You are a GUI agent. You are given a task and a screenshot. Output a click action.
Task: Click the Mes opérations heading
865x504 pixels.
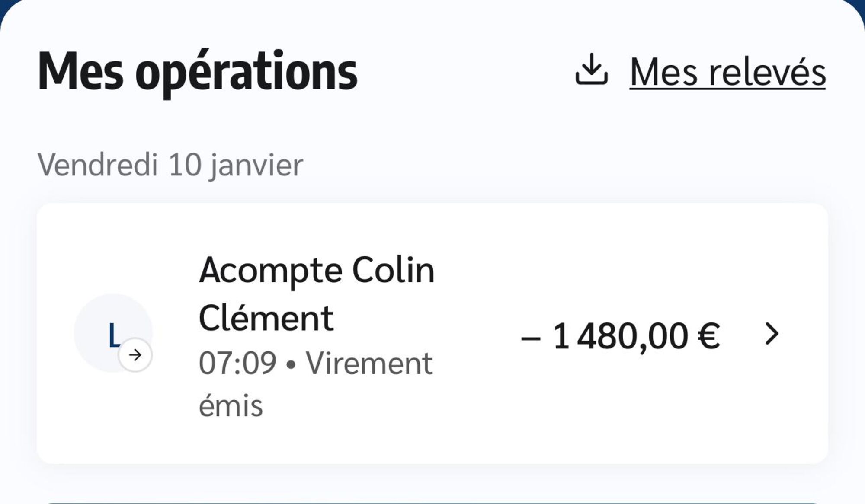click(x=198, y=71)
